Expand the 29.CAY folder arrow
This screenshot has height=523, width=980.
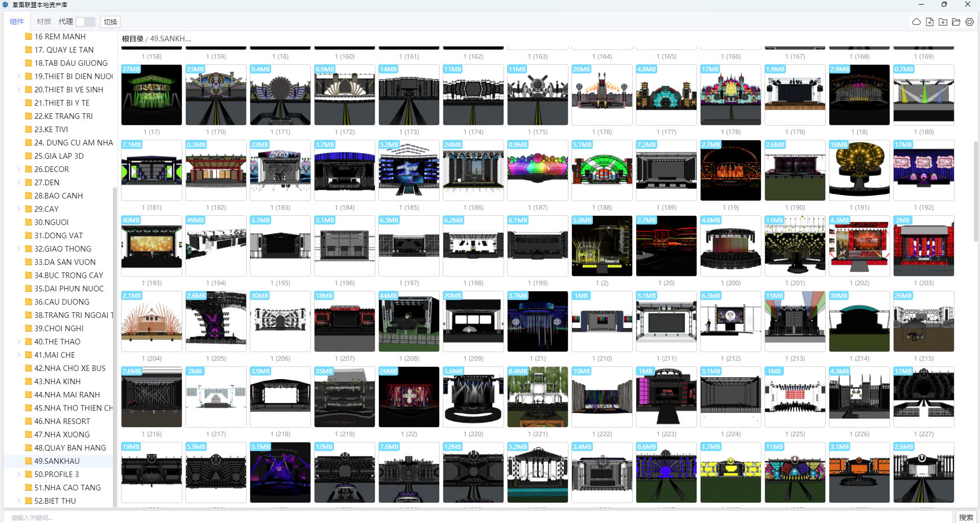click(19, 209)
